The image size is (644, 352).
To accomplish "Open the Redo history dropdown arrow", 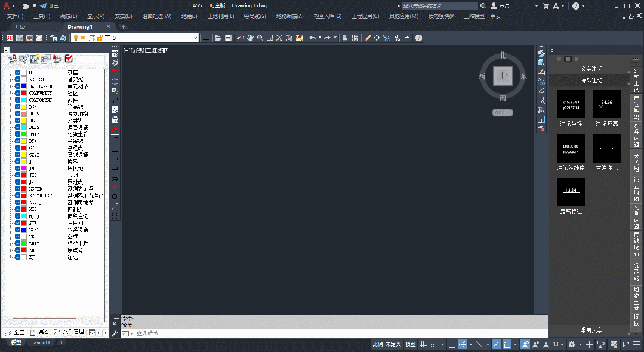I will pos(335,38).
